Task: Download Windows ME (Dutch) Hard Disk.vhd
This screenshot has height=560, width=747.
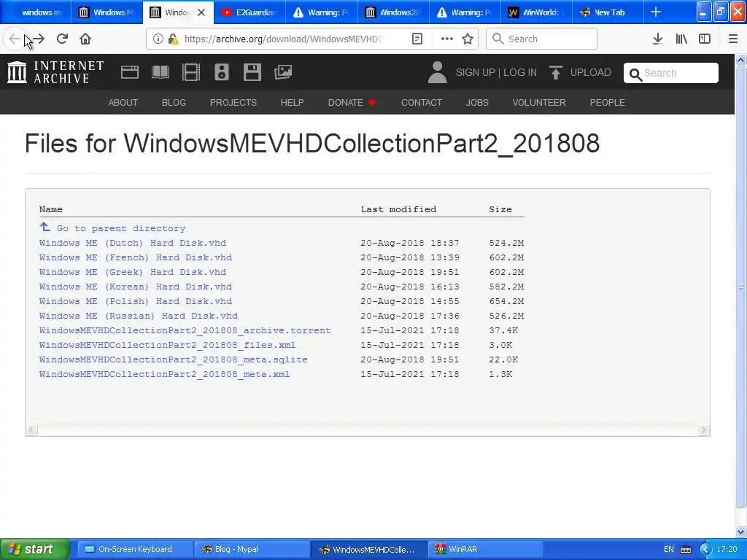Action: [x=133, y=243]
